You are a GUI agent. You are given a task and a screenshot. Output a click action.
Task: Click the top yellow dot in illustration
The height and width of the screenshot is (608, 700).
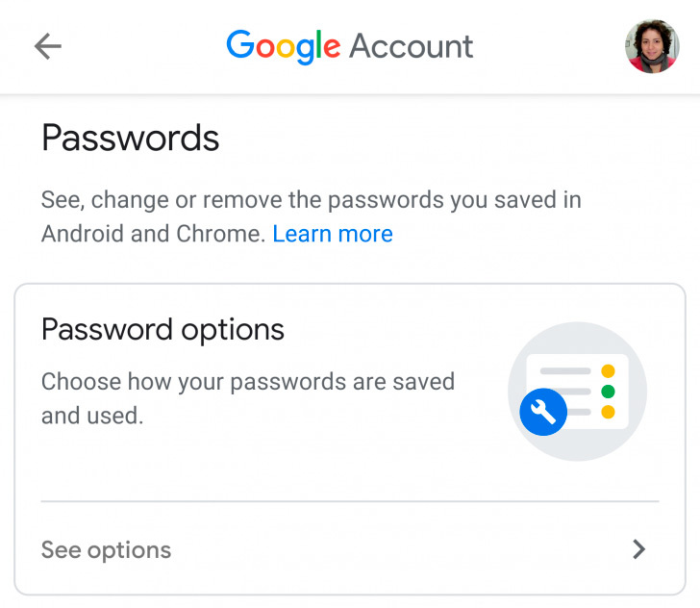608,370
